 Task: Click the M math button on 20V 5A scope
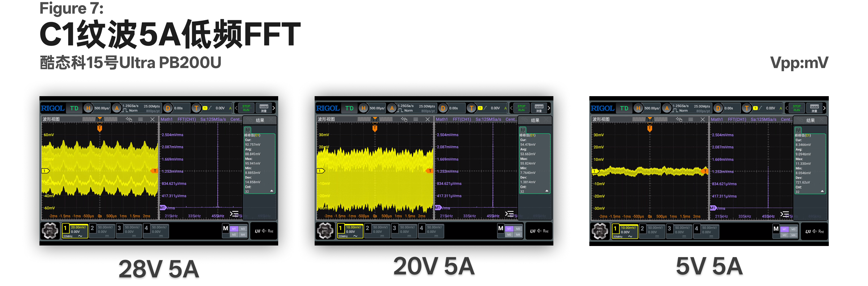tap(501, 228)
